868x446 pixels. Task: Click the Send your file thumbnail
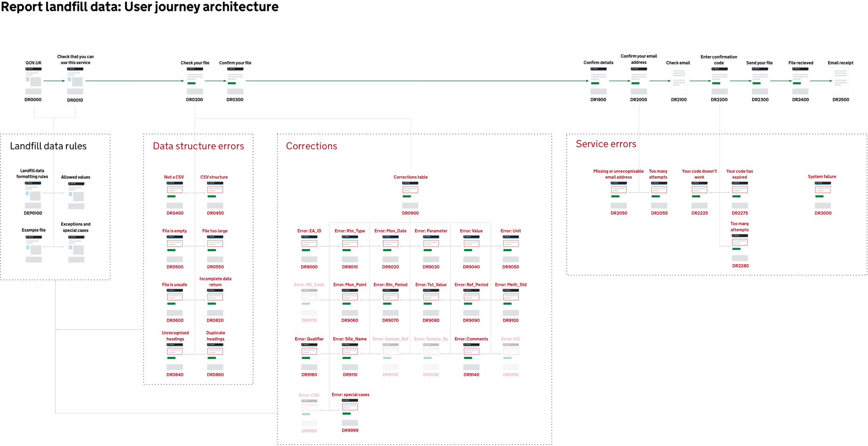pos(760,81)
